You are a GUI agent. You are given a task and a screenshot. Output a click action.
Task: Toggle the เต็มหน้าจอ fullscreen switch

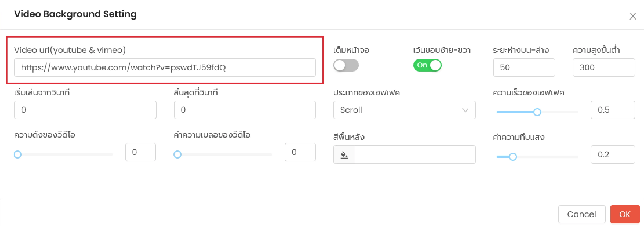coord(346,65)
